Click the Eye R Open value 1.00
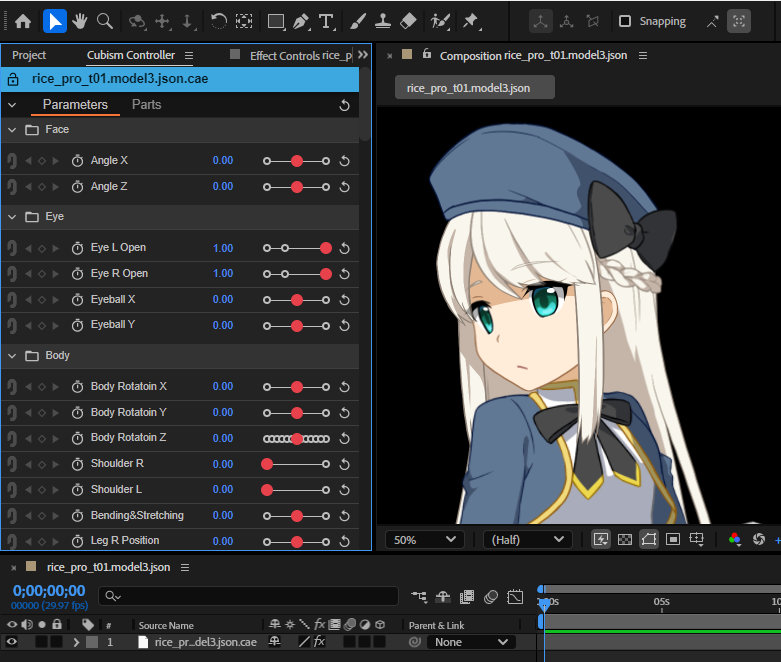 click(x=223, y=273)
